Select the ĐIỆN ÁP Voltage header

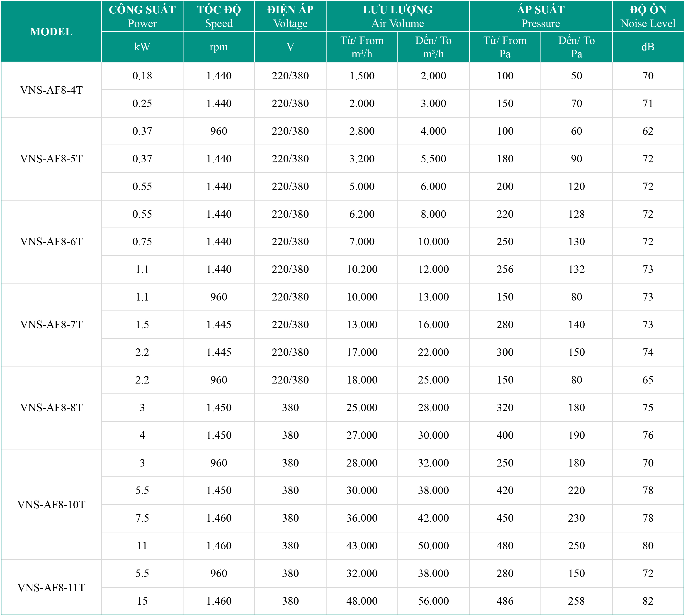pos(290,16)
